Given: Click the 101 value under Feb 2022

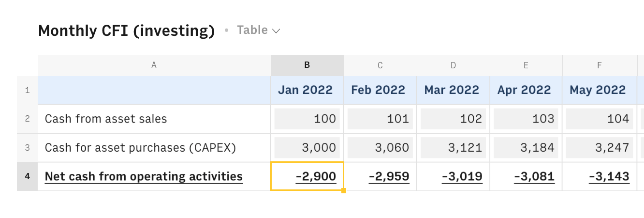Looking at the screenshot, I should click(380, 119).
